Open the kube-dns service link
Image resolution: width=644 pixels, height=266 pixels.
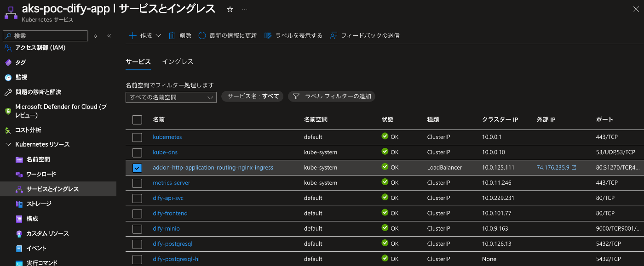[165, 152]
